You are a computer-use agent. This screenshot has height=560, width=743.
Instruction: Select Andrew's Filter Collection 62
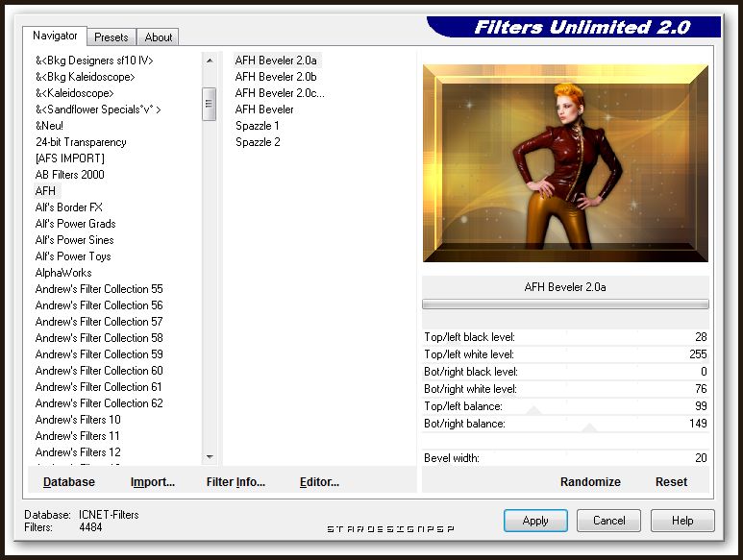pos(99,403)
